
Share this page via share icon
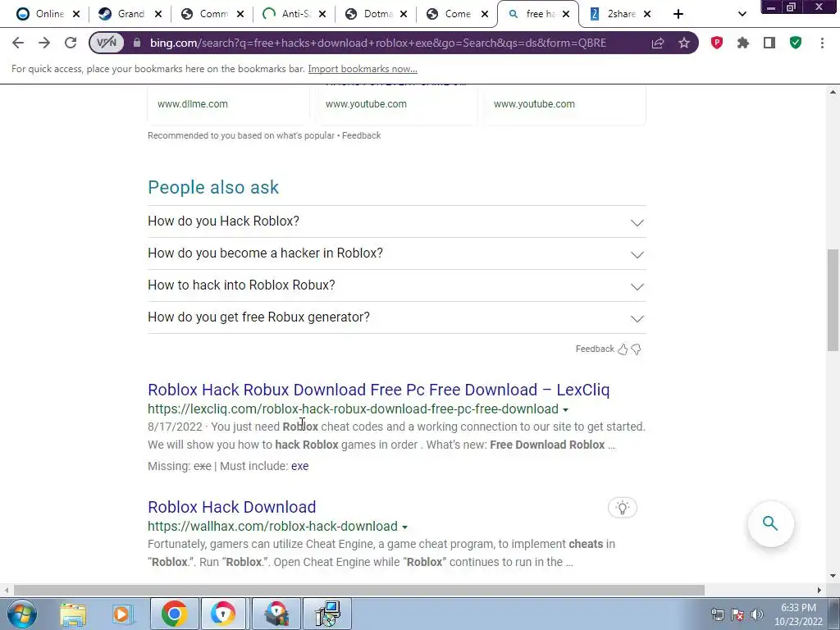pyautogui.click(x=657, y=43)
